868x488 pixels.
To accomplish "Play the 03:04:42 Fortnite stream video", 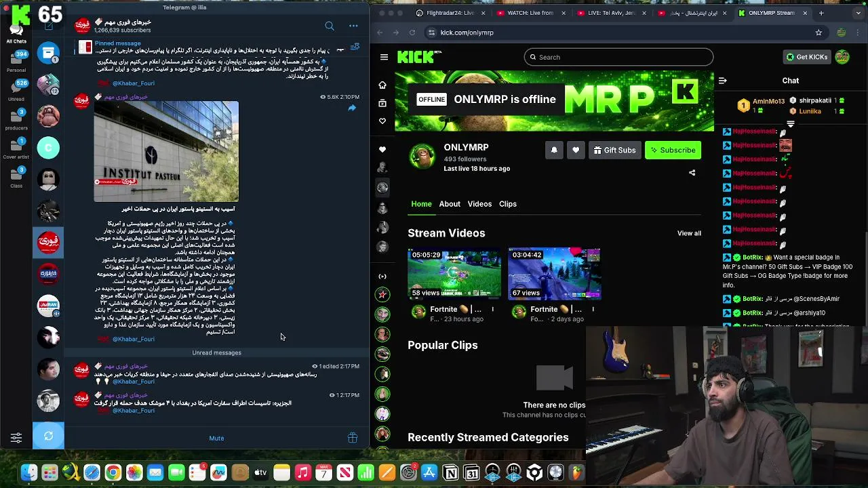I will coord(554,274).
